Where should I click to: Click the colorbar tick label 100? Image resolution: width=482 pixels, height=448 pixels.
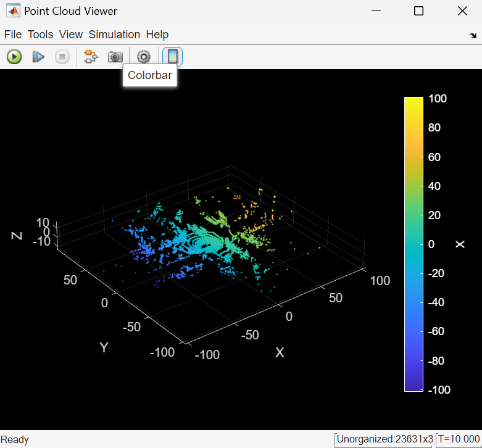(437, 99)
